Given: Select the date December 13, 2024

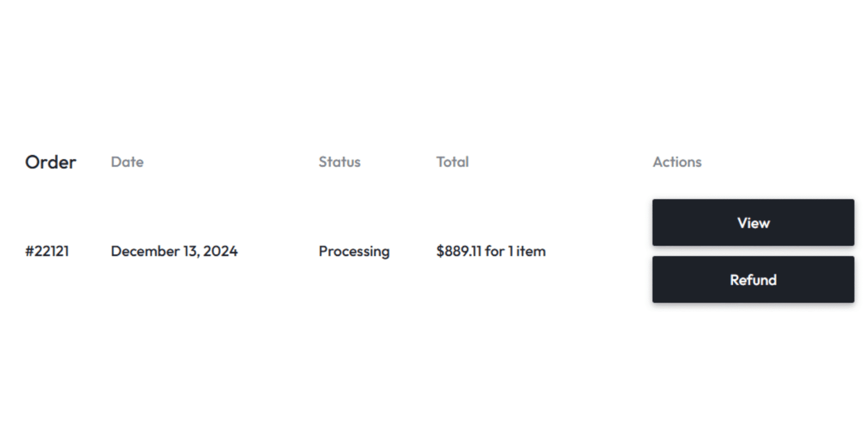Looking at the screenshot, I should tap(174, 251).
